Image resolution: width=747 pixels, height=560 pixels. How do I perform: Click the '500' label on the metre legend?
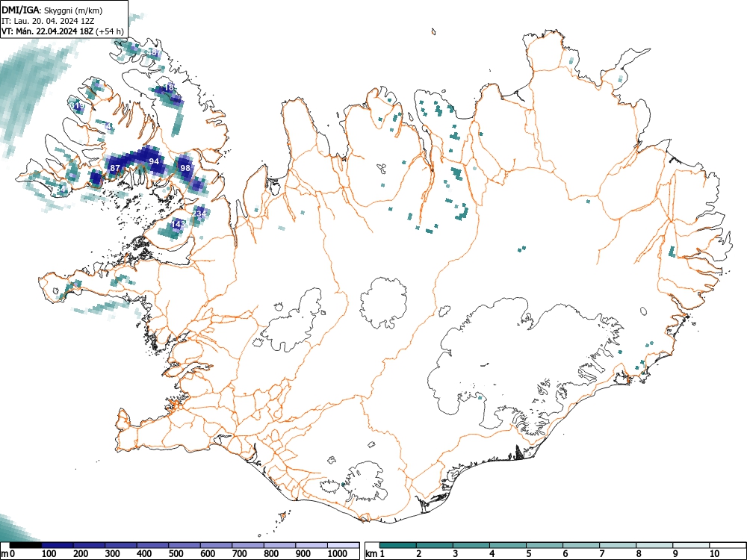[176, 554]
